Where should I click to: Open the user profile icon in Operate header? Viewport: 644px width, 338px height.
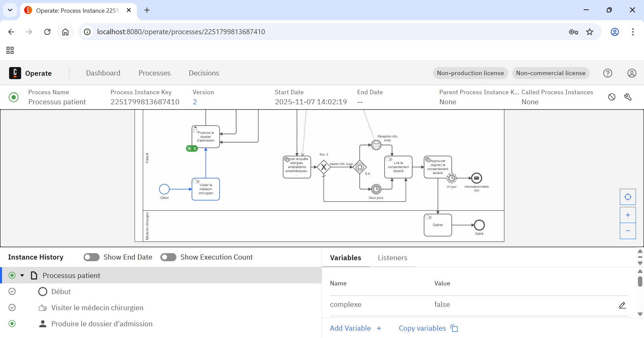click(632, 73)
